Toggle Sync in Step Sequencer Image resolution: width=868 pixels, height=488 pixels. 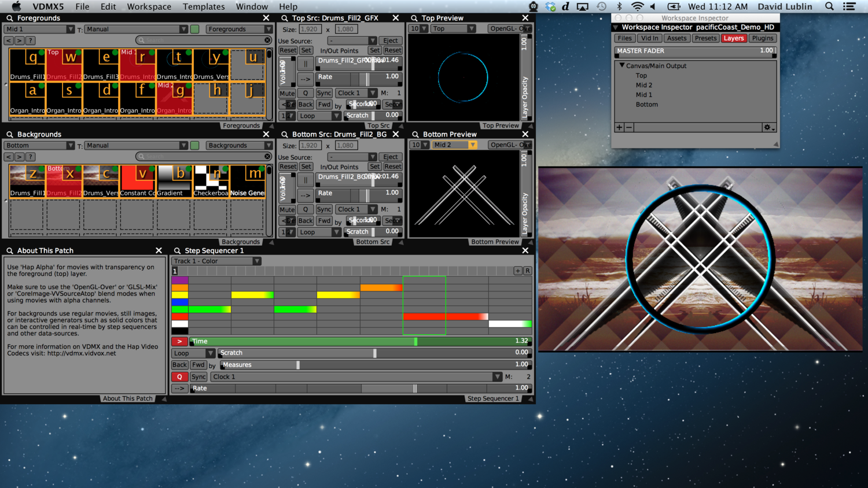198,377
